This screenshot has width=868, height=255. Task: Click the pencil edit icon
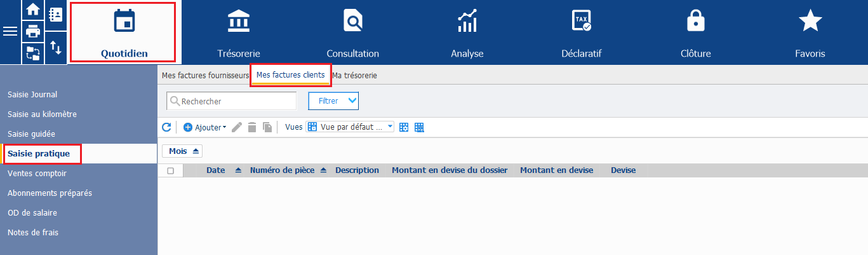[x=237, y=127]
